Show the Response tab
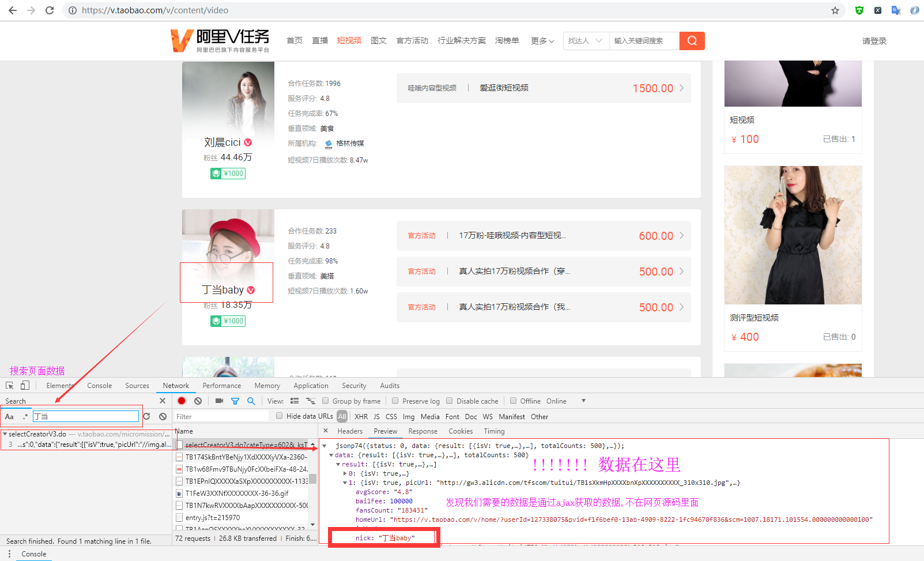924x561 pixels. 423,431
